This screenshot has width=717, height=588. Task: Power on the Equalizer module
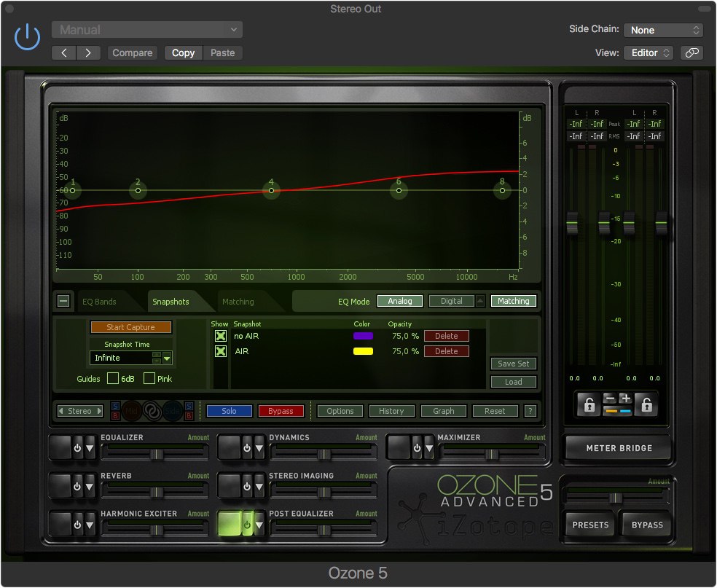(x=77, y=447)
